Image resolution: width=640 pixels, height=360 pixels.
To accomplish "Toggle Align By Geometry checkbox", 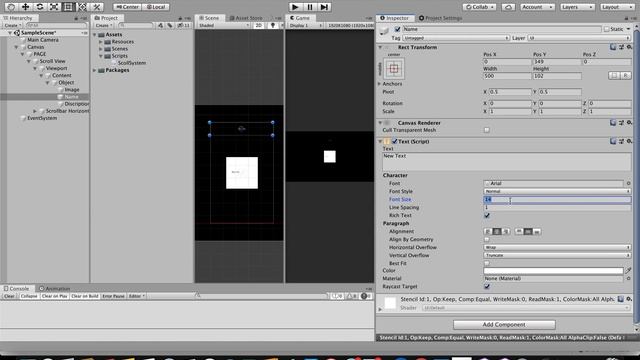I will pyautogui.click(x=487, y=240).
